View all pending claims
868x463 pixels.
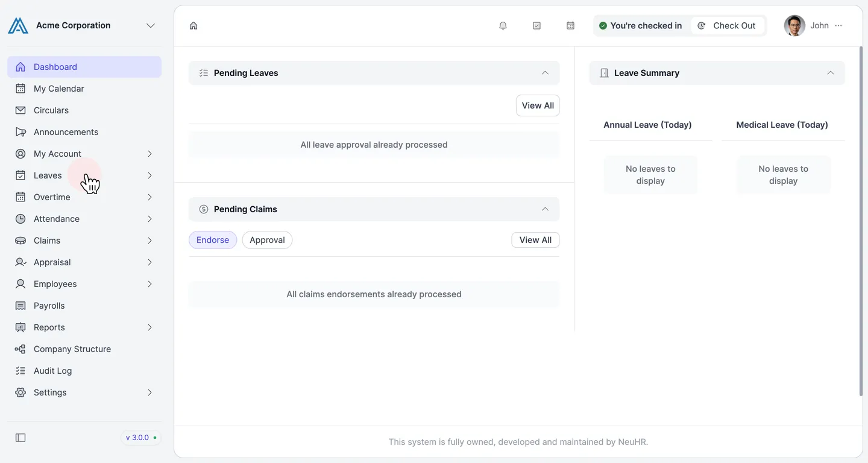coord(535,240)
